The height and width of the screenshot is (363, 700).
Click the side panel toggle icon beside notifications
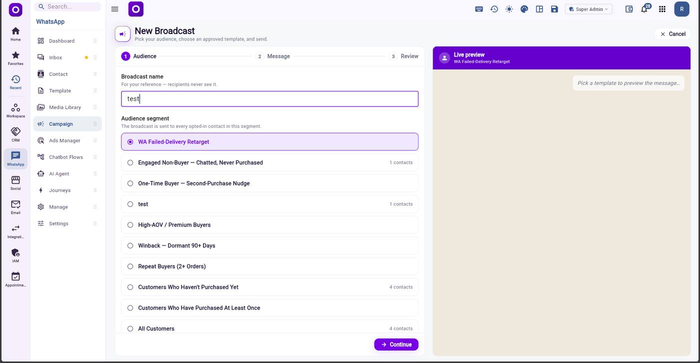coord(629,9)
